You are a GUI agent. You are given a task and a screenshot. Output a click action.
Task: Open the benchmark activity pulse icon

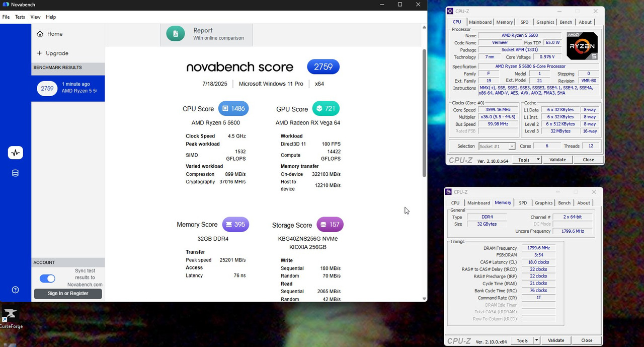pos(15,153)
